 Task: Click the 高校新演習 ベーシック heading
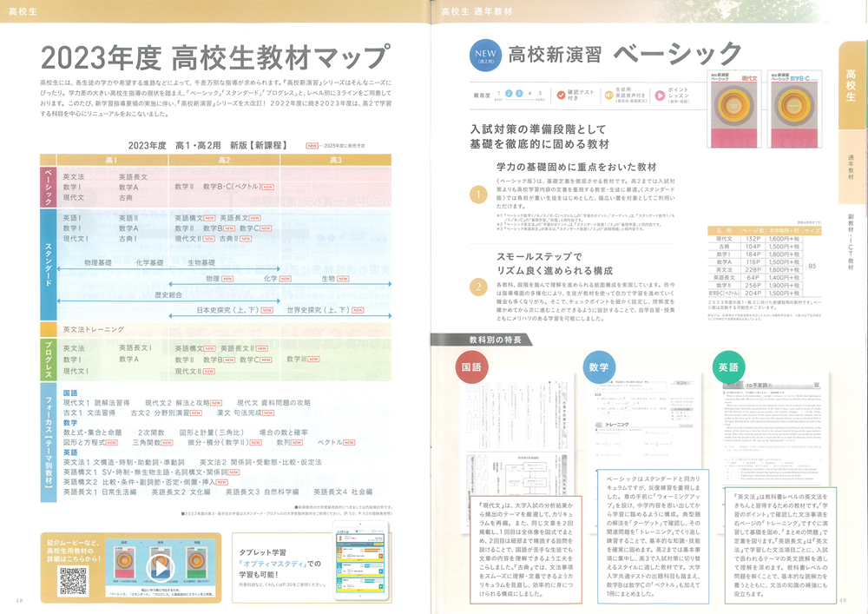[x=624, y=54]
